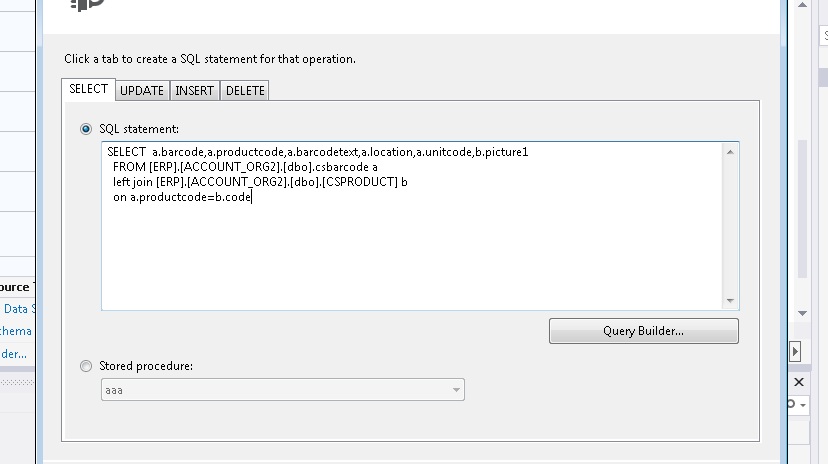Image resolution: width=828 pixels, height=464 pixels.
Task: Switch to the UPDATE tab
Action: tap(142, 90)
